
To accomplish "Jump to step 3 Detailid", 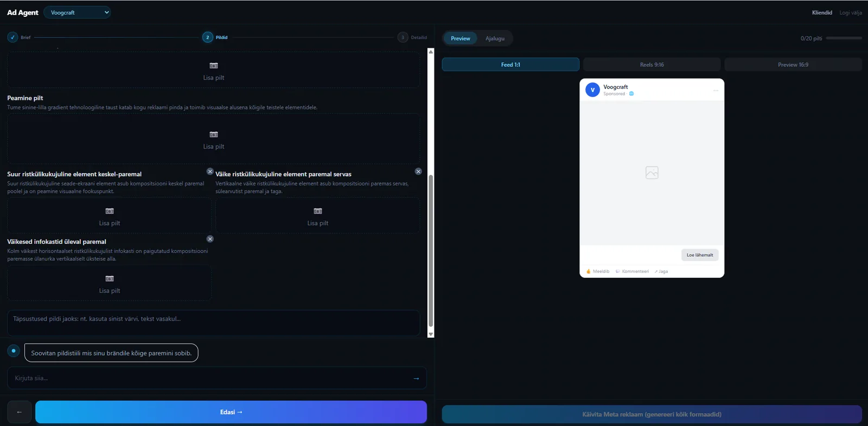I will pos(412,37).
